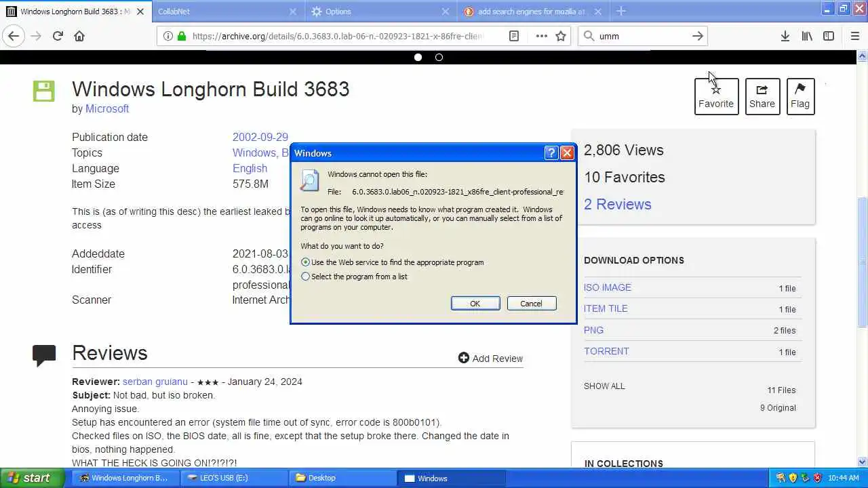
Task: Click the yellow security shield tray icon
Action: click(793, 478)
